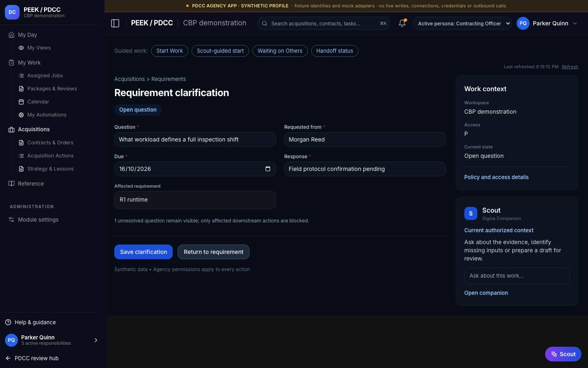The image size is (588, 368).
Task: Select Scout-guided start chip
Action: pyautogui.click(x=220, y=51)
